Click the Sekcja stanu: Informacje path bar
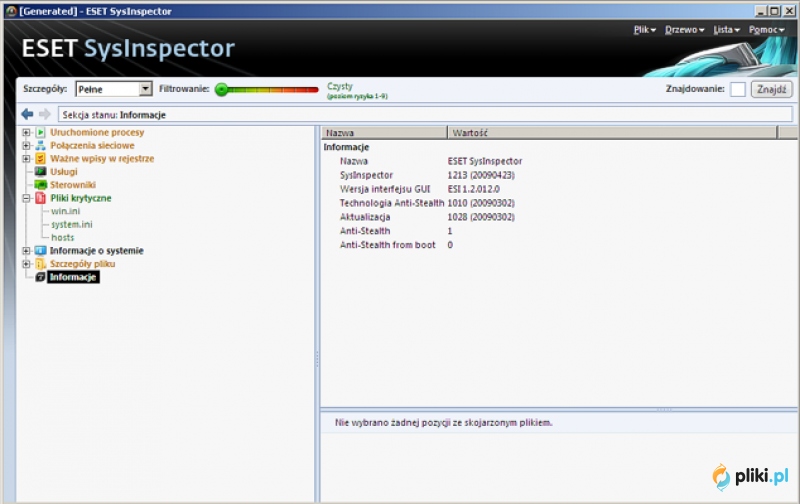The image size is (800, 504). 426,115
